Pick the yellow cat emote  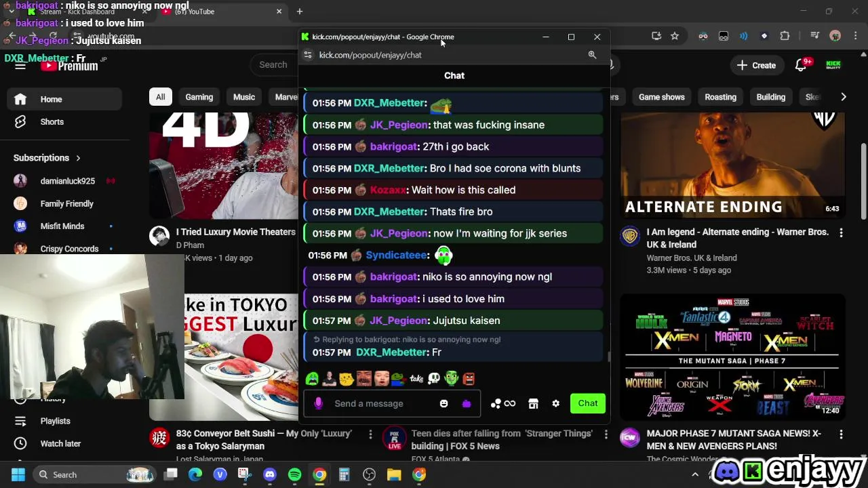tap(347, 378)
